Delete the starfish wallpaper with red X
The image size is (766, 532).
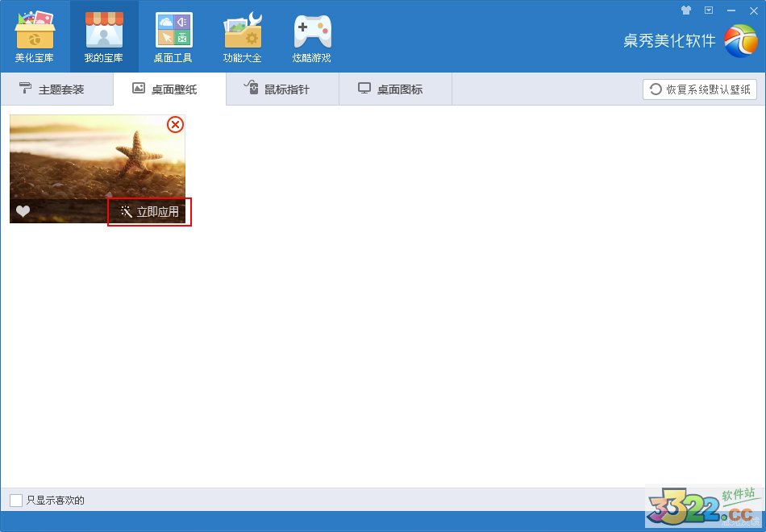pyautogui.click(x=175, y=125)
